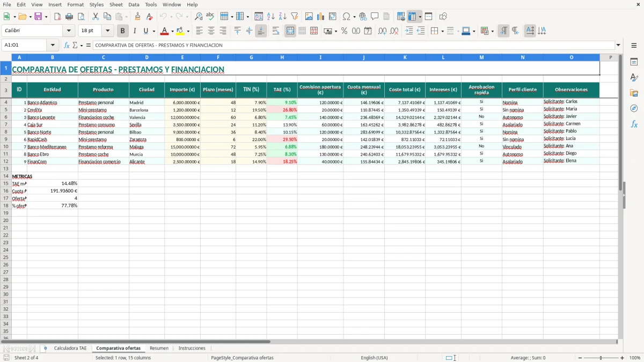Toggle Italic formatting
The image size is (644, 362).
pyautogui.click(x=134, y=31)
